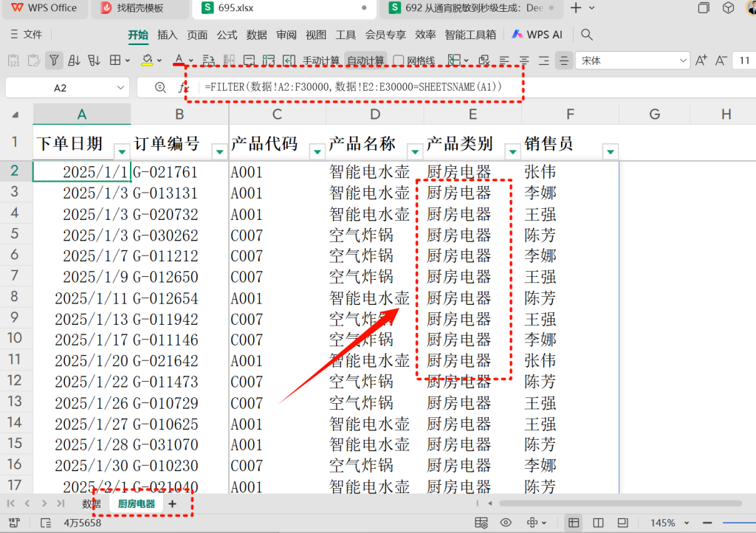Switch to normal view icon in status bar
This screenshot has height=533, width=756.
tap(574, 523)
